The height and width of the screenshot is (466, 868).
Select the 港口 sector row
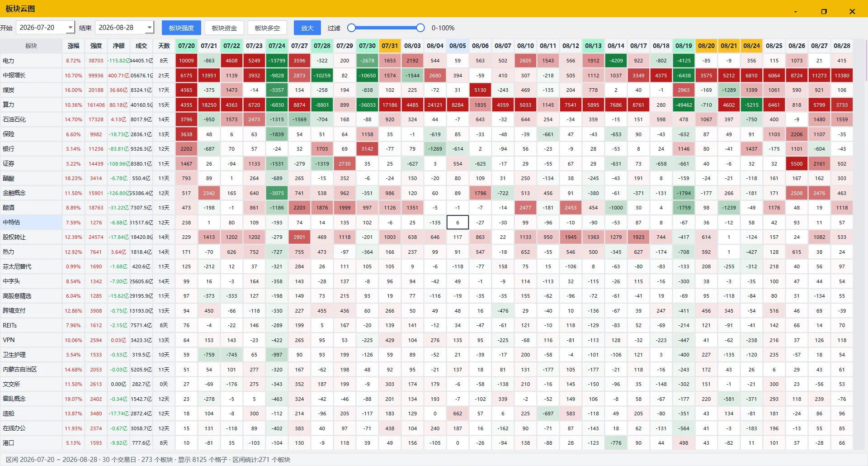click(x=31, y=443)
